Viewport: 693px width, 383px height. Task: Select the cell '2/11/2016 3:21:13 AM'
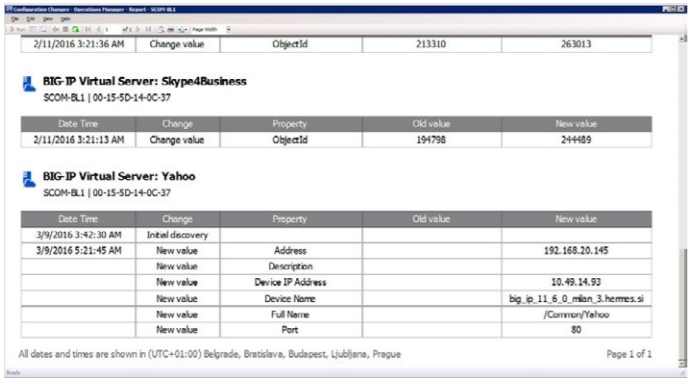click(79, 140)
